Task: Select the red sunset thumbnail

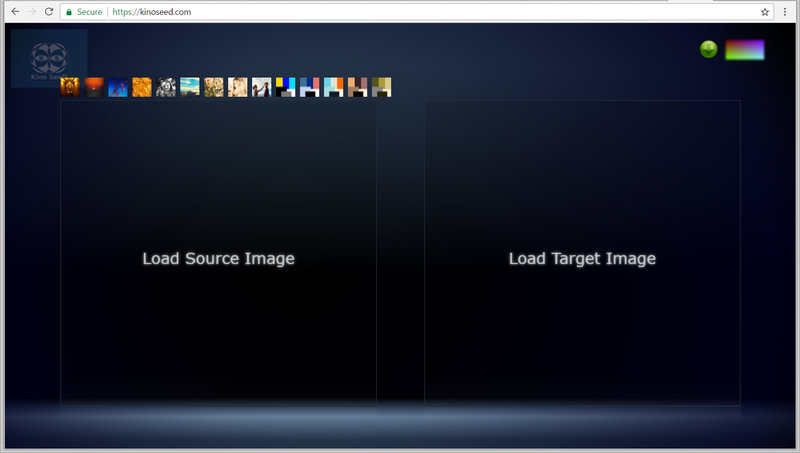Action: 94,88
